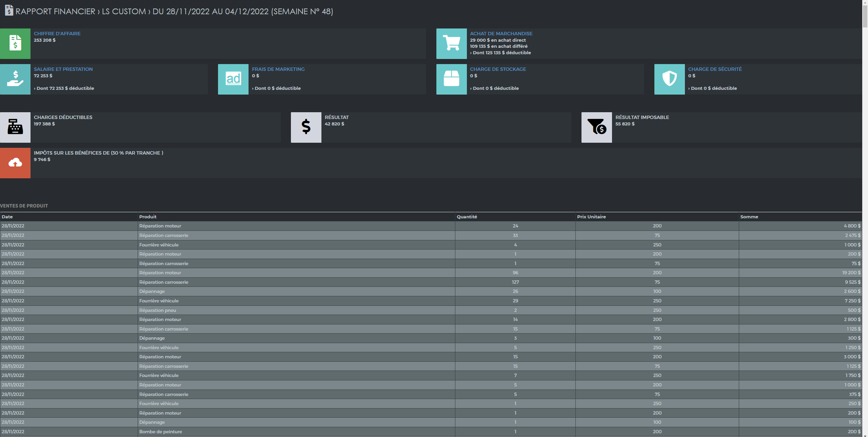Screen dimensions: 868x437
Task: Click the 9 525 $ sum cell
Action: pyautogui.click(x=801, y=282)
